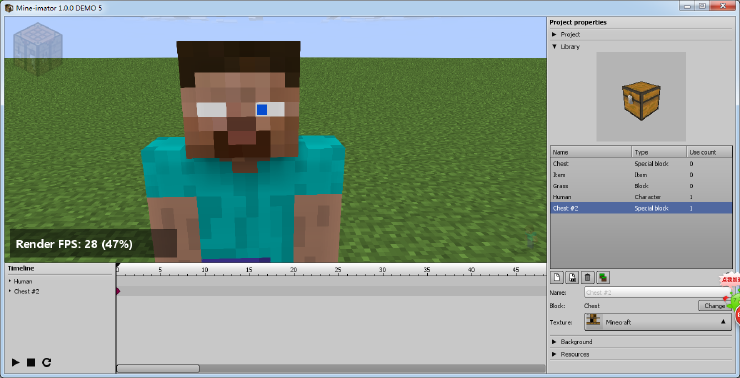Expand the Background section

(555, 342)
